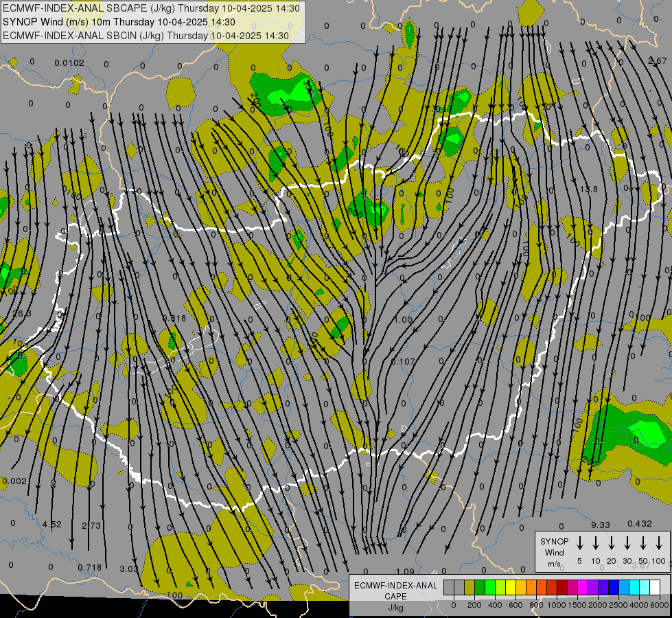Pick the pure blue legend swatch
Image resolution: width=672 pixels, height=618 pixels.
613,587
